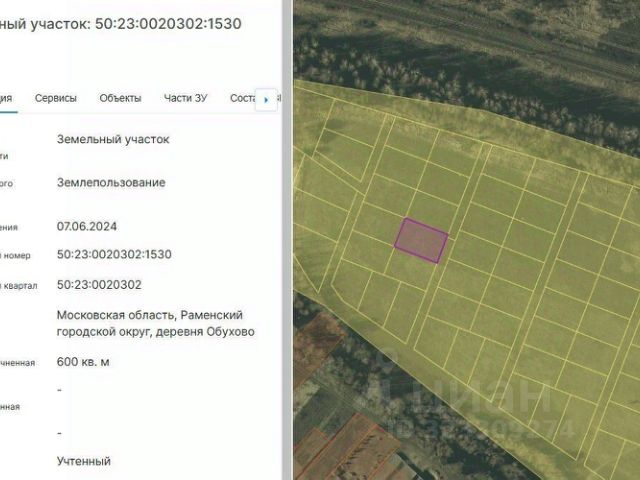The image size is (640, 480).
Task: Select cadastral number value 50:23:0020302:1530
Action: [114, 254]
